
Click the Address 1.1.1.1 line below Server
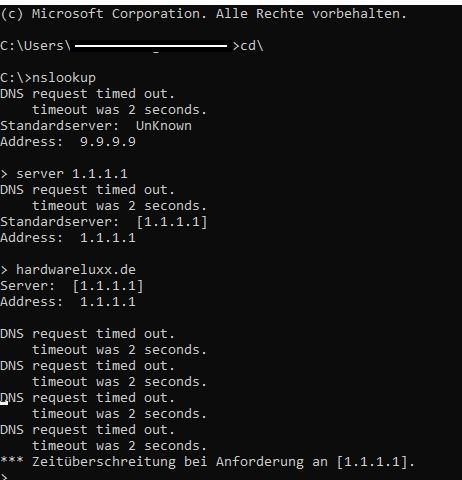(x=68, y=302)
